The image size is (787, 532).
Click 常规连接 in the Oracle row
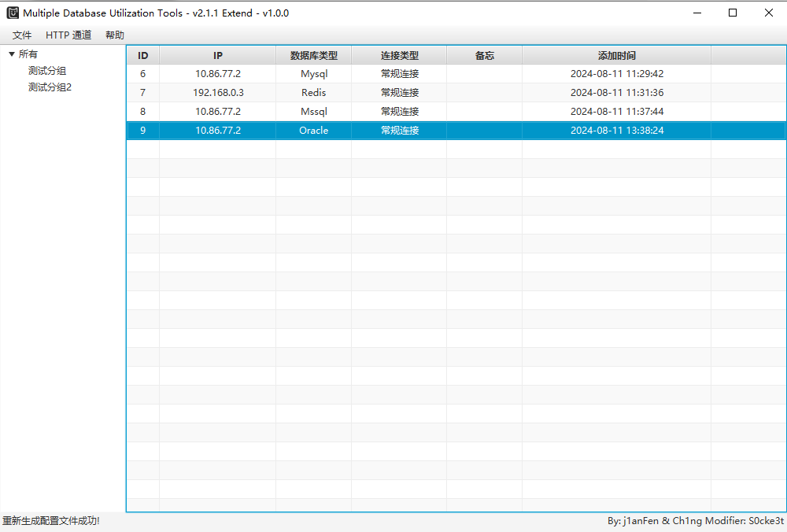click(x=399, y=131)
